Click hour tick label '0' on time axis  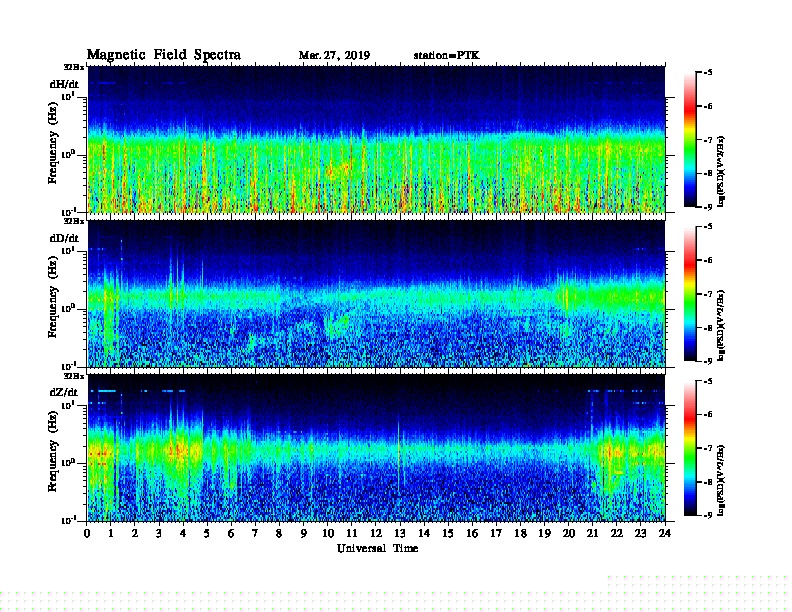click(x=87, y=533)
